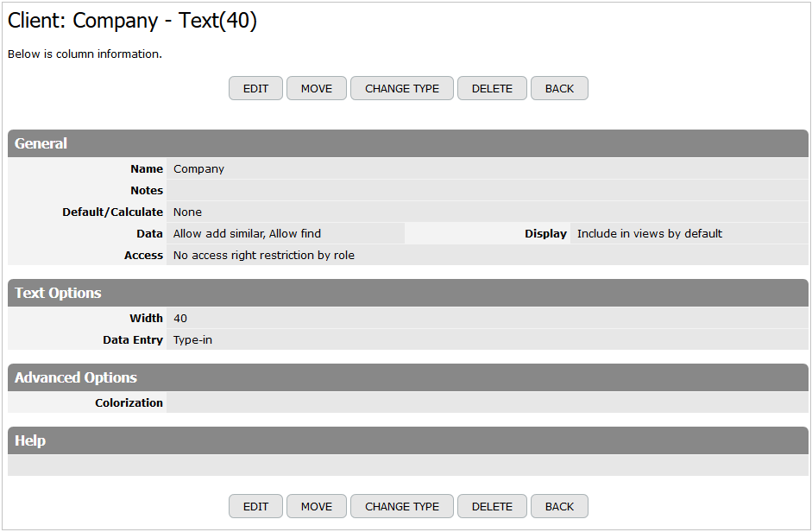Click the bottom BACK button
This screenshot has height=532, width=812.
tap(559, 506)
